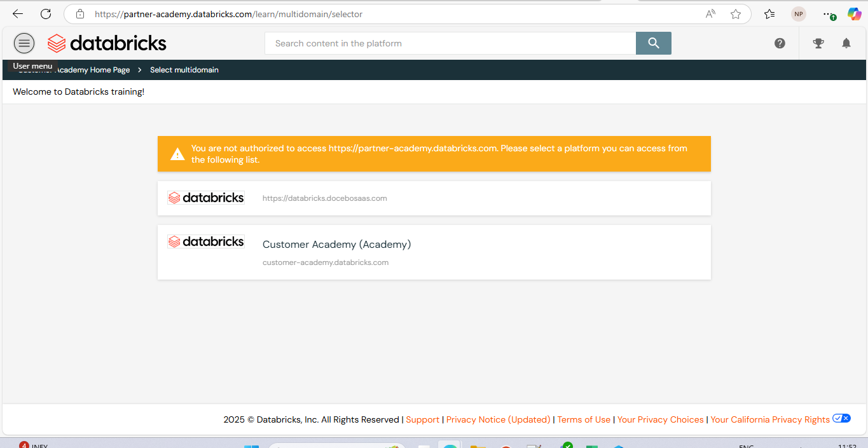Viewport: 868px width, 448px height.
Task: Refresh the page with the reload icon
Action: pos(45,13)
